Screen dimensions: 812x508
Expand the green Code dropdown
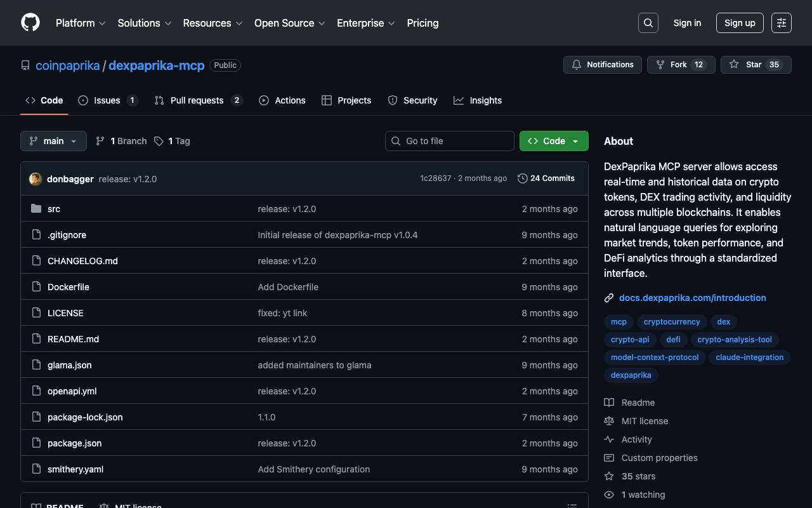pos(553,141)
